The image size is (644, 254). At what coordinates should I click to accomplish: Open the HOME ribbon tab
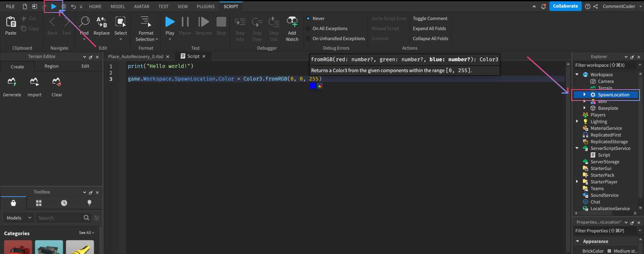(x=95, y=6)
